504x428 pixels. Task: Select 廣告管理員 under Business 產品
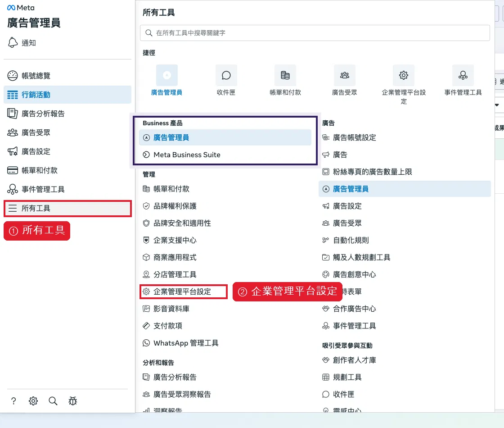(225, 137)
